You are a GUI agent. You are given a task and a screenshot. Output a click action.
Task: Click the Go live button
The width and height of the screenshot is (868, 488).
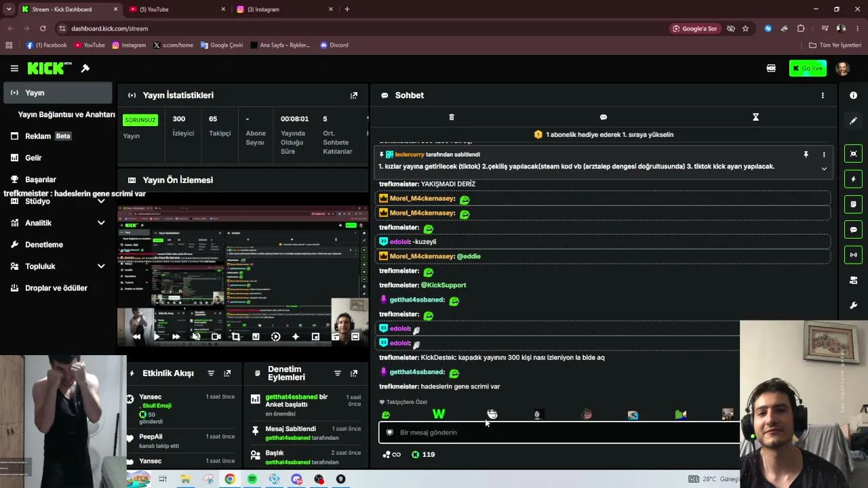click(x=808, y=68)
